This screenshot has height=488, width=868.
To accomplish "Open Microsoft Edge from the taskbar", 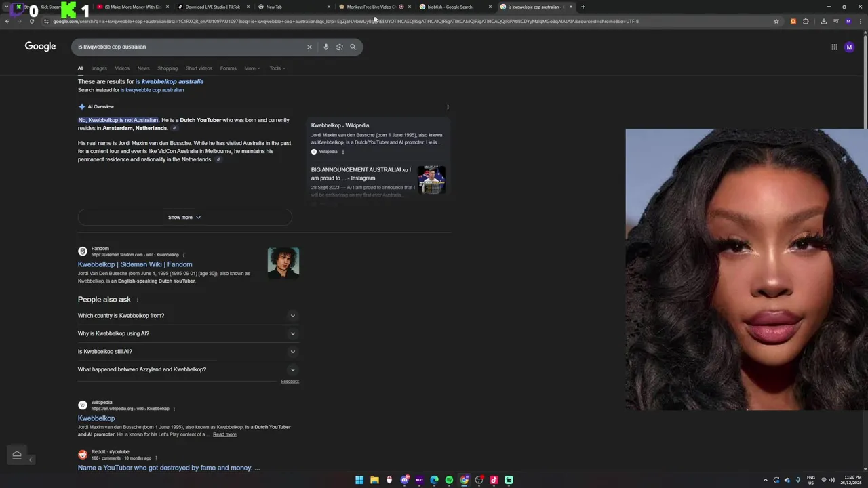I will 434,480.
